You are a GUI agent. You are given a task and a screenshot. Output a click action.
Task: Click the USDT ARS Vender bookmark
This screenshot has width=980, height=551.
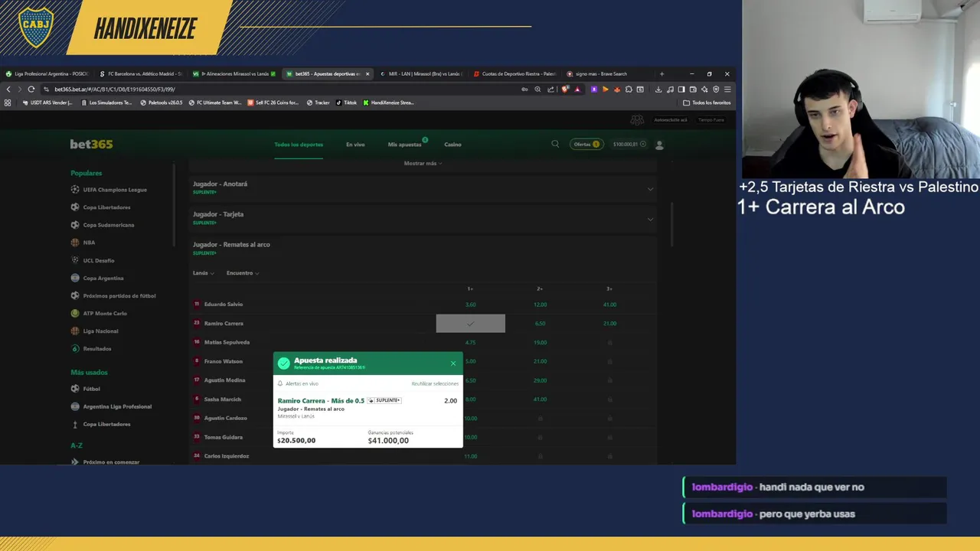pyautogui.click(x=47, y=103)
